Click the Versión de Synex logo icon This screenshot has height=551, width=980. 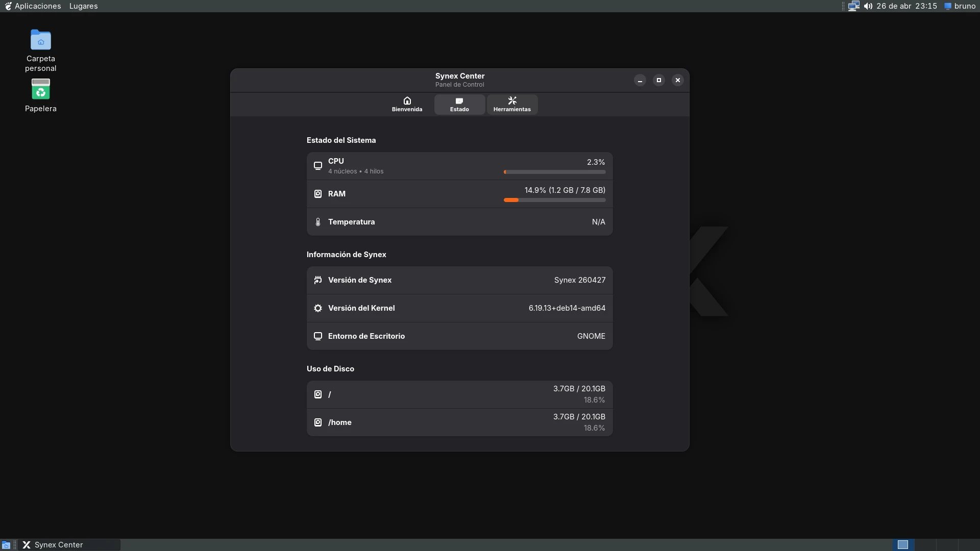point(317,280)
